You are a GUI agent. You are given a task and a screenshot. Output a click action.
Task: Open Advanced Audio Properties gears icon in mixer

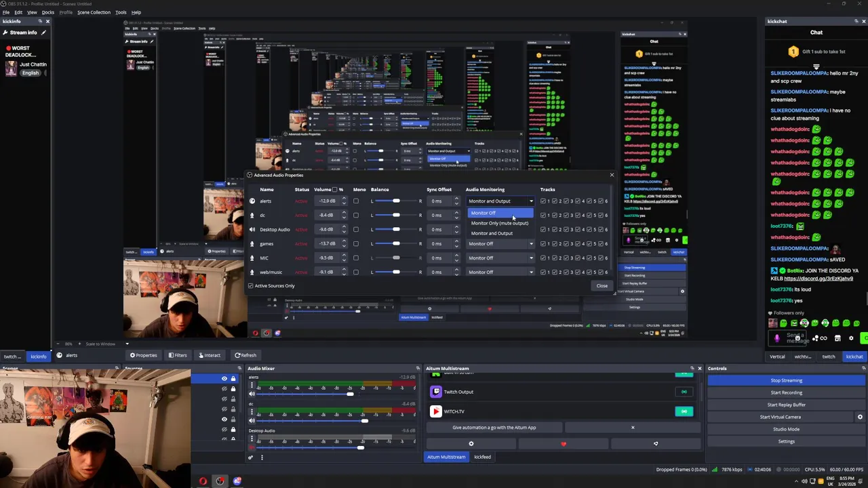click(250, 457)
